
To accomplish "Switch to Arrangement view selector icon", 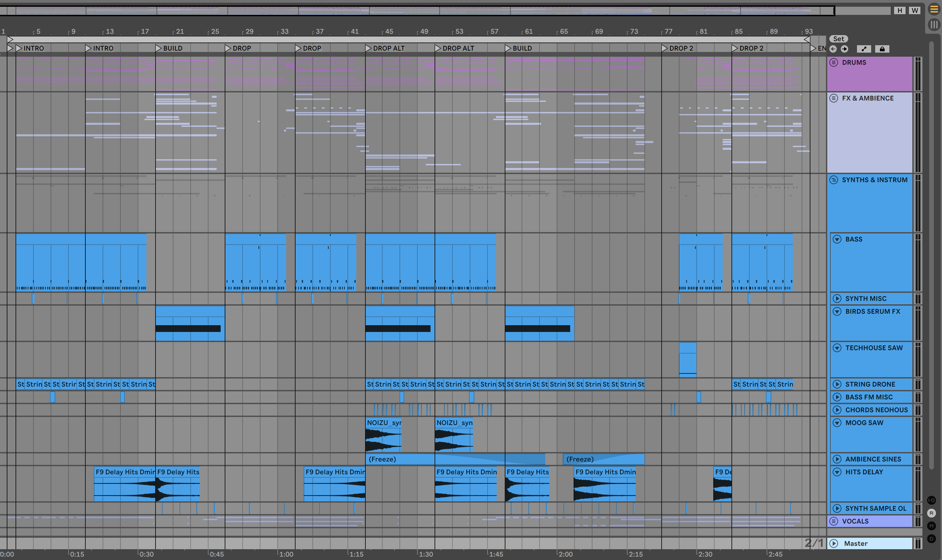I will (x=934, y=9).
